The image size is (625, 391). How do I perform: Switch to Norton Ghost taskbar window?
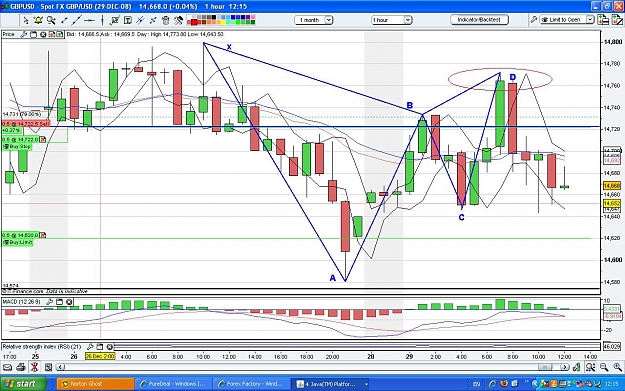pos(96,384)
